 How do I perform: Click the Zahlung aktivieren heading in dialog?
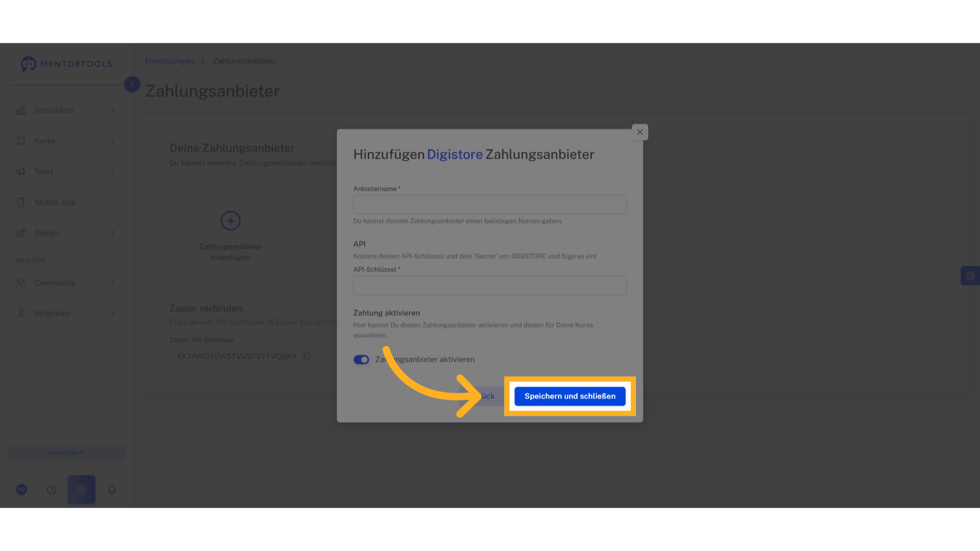coord(386,313)
